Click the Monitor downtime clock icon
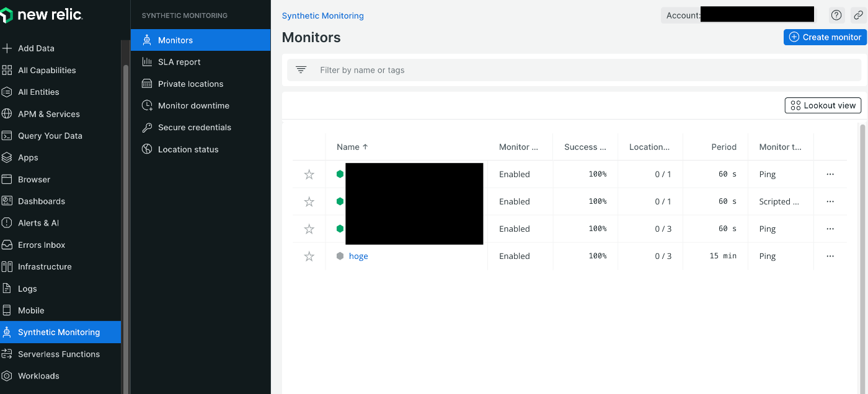 pyautogui.click(x=147, y=105)
